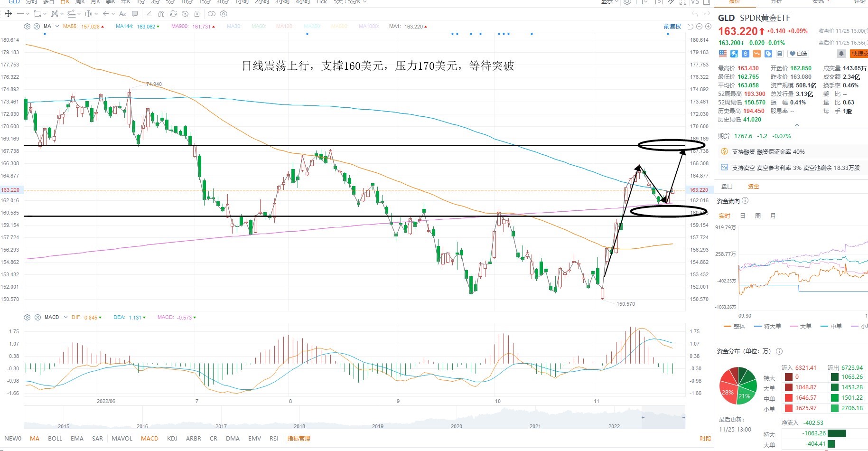The height and width of the screenshot is (451, 868).
Task: Click the 快捷交易 quick trade button
Action: coord(859,54)
